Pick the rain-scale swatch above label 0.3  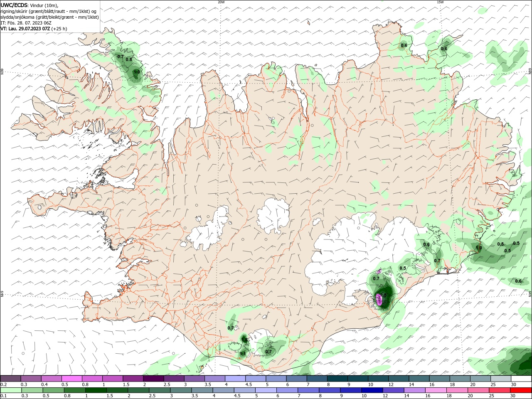[x=32, y=390]
